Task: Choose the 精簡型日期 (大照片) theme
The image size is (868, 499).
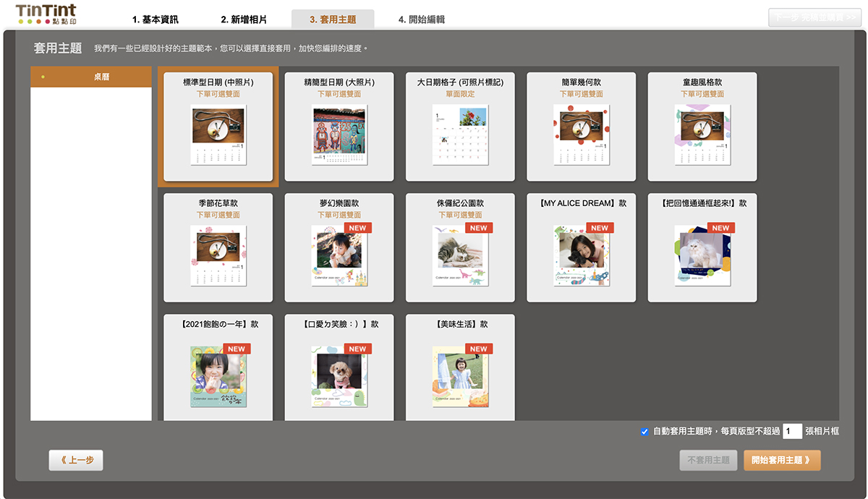Action: (339, 127)
